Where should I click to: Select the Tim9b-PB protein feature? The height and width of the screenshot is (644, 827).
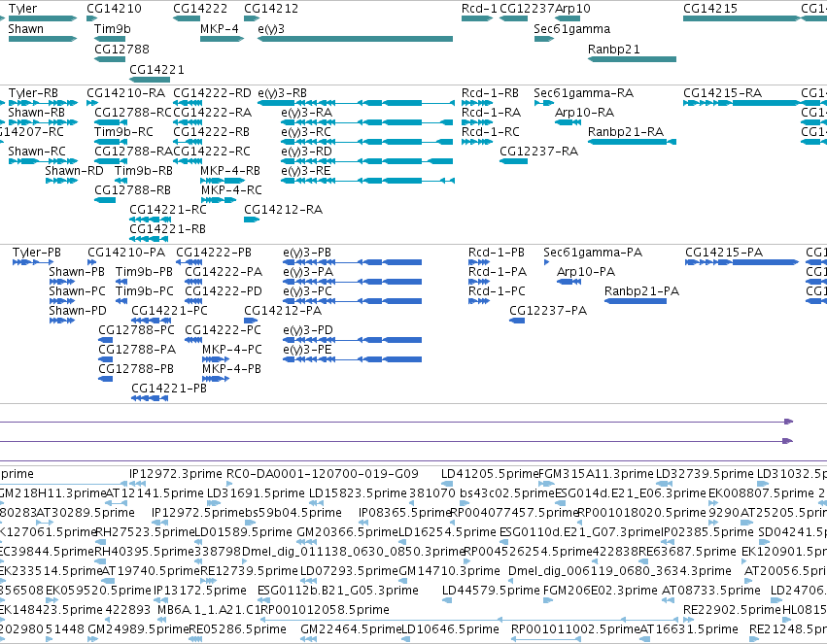tap(121, 282)
